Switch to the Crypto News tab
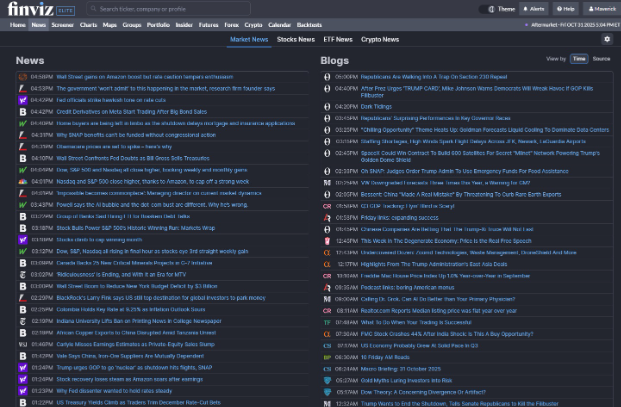The height and width of the screenshot is (407, 621). [x=379, y=40]
